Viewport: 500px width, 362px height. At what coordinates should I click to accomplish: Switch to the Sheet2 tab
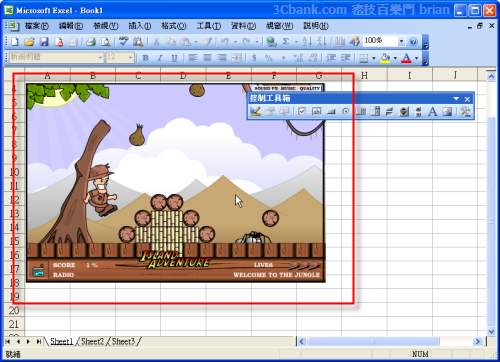[92, 341]
